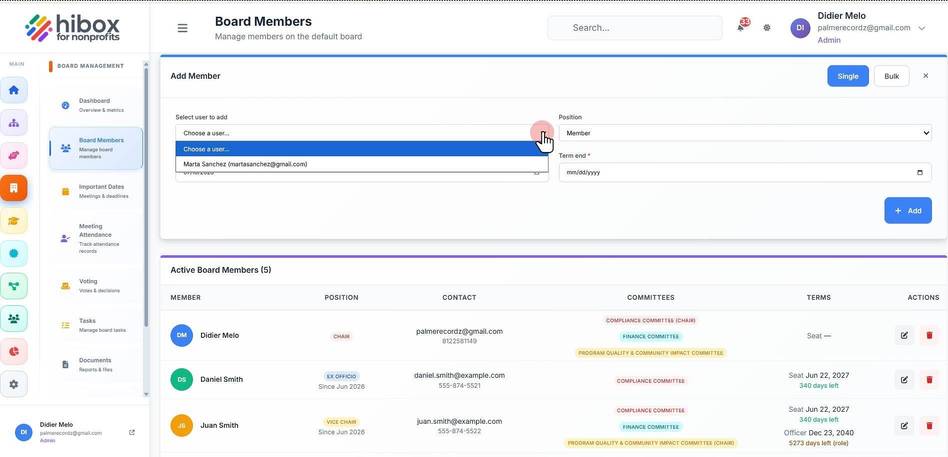This screenshot has width=948, height=457.
Task: Select the orange building board management icon
Action: 14,188
